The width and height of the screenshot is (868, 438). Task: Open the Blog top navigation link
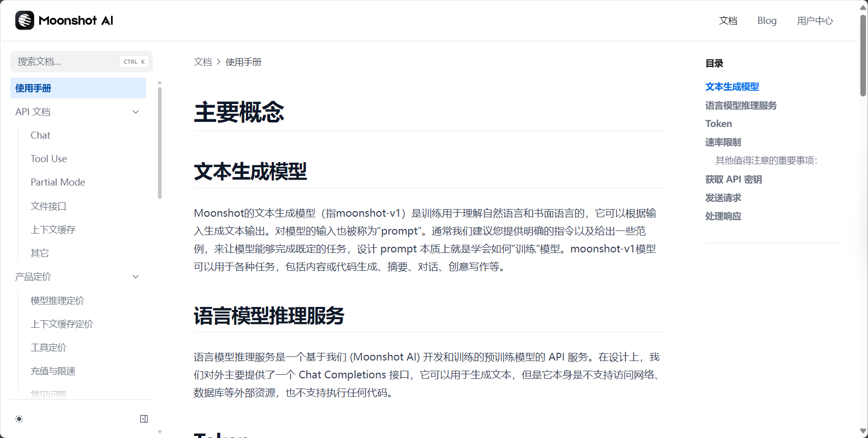[x=767, y=21]
